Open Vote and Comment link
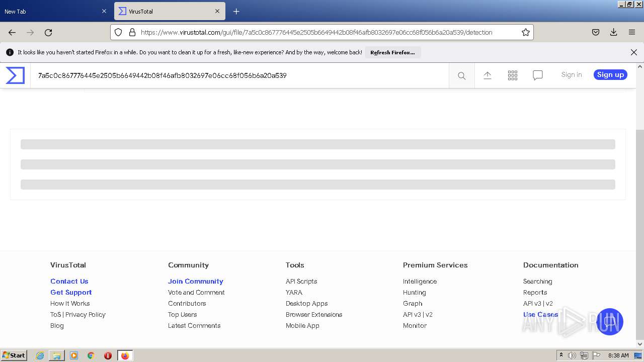This screenshot has width=644, height=362. (196, 292)
